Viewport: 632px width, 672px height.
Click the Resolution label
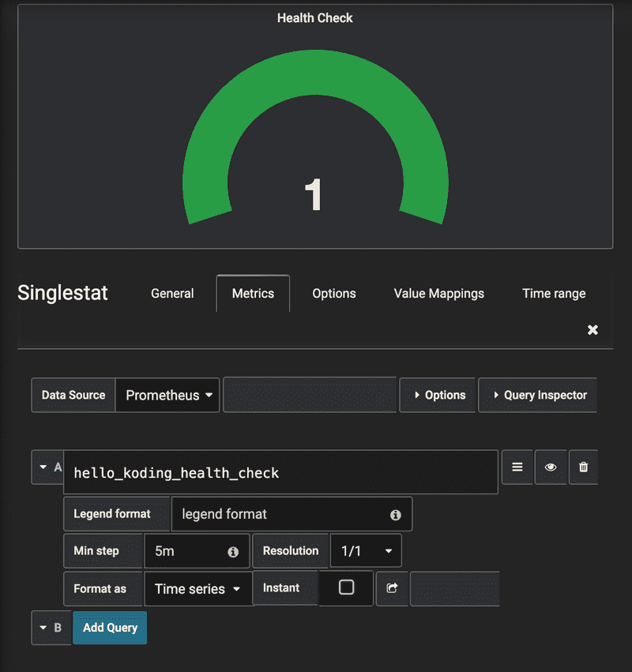(291, 550)
